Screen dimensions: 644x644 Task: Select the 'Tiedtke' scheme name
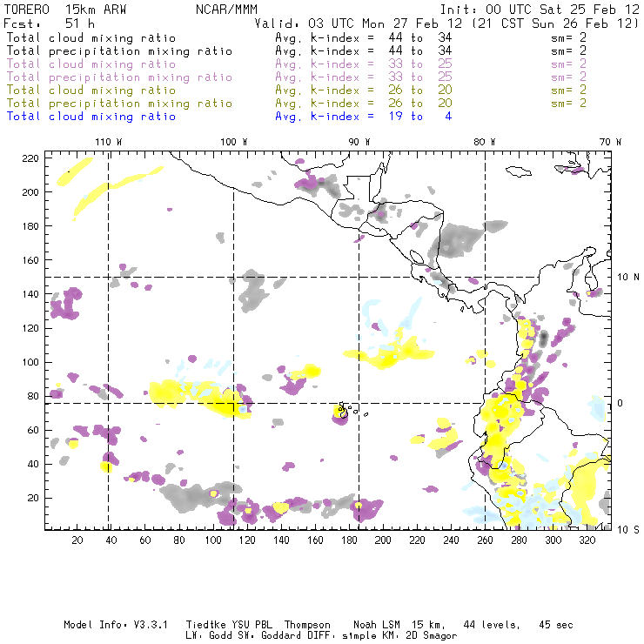click(x=205, y=625)
